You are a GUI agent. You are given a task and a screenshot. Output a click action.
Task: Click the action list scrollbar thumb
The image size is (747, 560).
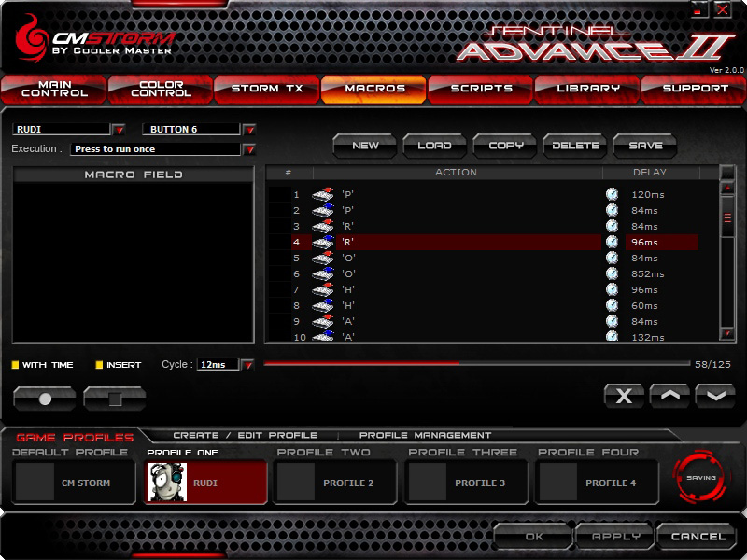tap(727, 217)
